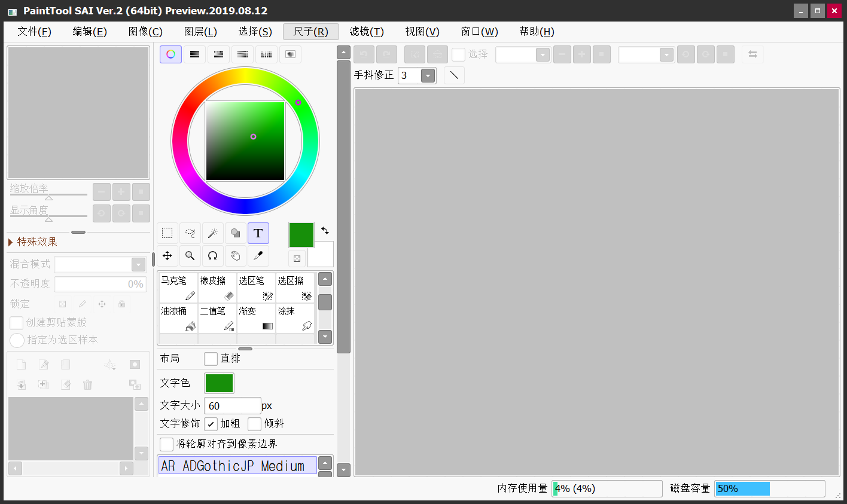
Task: Swap foreground and background colors
Action: pos(325,230)
